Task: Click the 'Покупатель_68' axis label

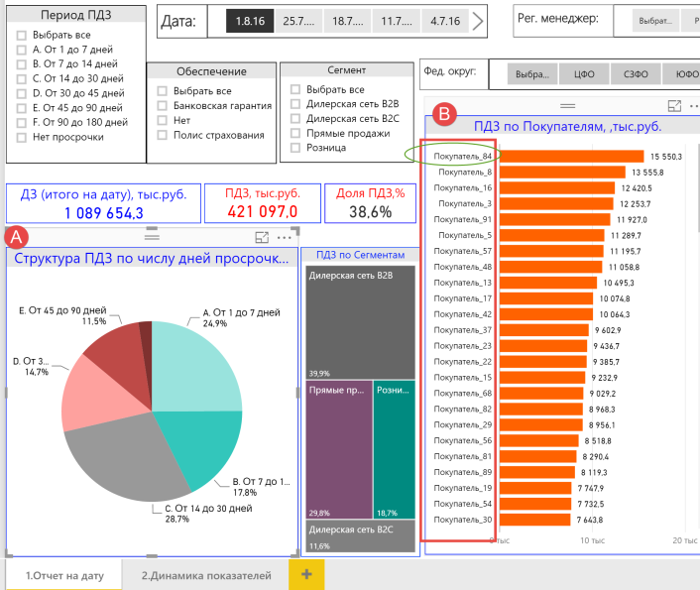Action: click(462, 394)
